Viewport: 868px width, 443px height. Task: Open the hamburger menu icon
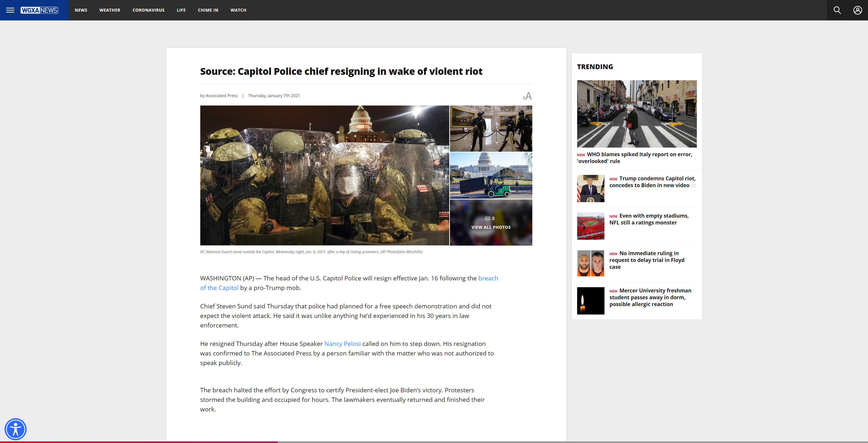(x=10, y=10)
